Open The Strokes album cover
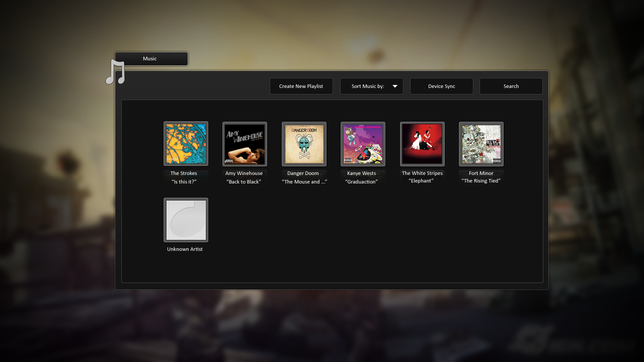The width and height of the screenshot is (644, 362). tap(186, 144)
